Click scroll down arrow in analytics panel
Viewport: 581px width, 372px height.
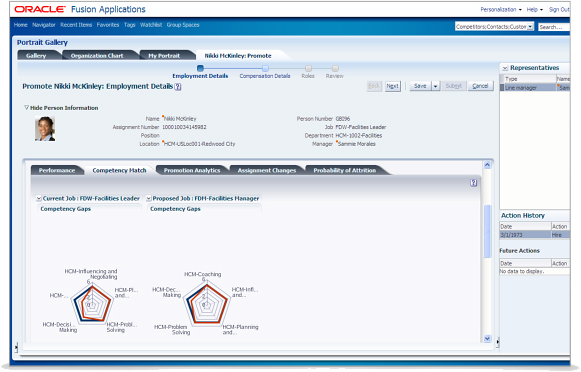pos(487,339)
